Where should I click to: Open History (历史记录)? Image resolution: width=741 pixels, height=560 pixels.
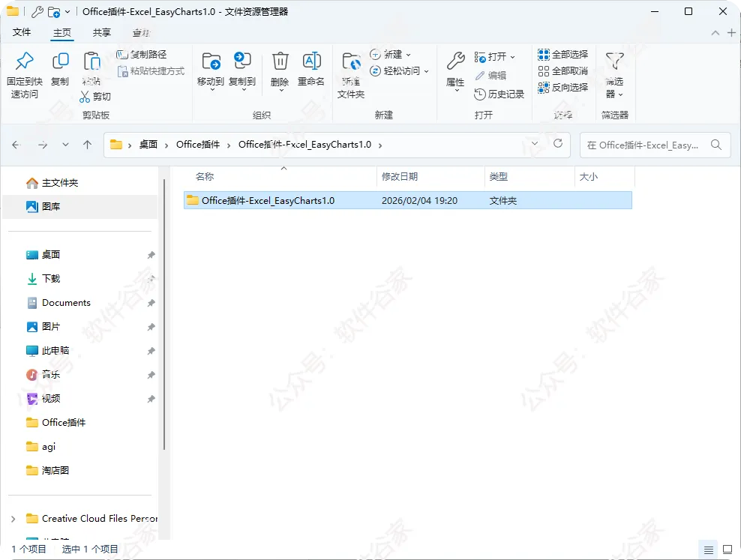click(x=499, y=94)
